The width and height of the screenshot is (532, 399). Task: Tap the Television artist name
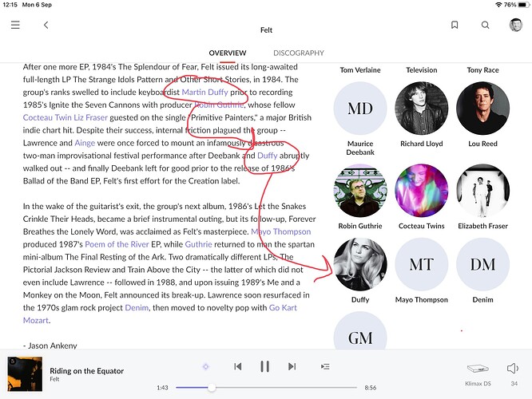click(x=422, y=70)
